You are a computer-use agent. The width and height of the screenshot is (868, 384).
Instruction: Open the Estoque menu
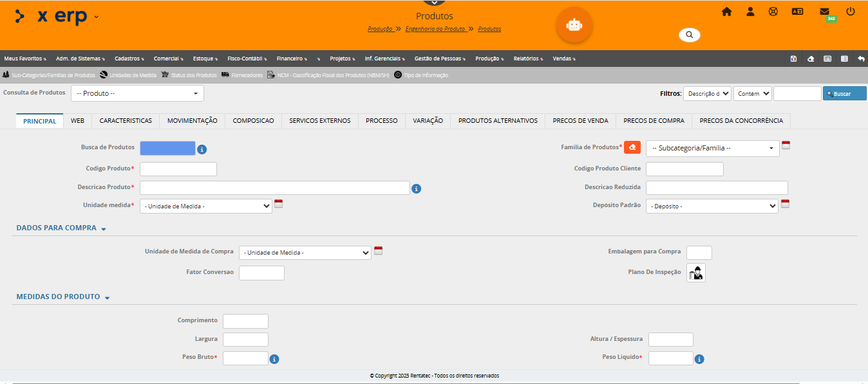206,59
